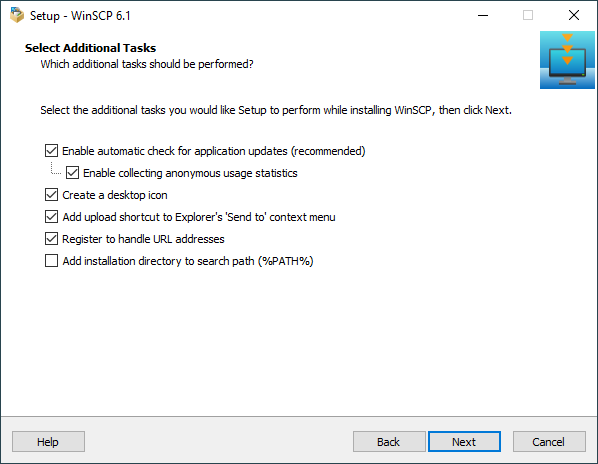Click the 'Select Additional Tasks' heading
The image size is (598, 464).
[90, 48]
